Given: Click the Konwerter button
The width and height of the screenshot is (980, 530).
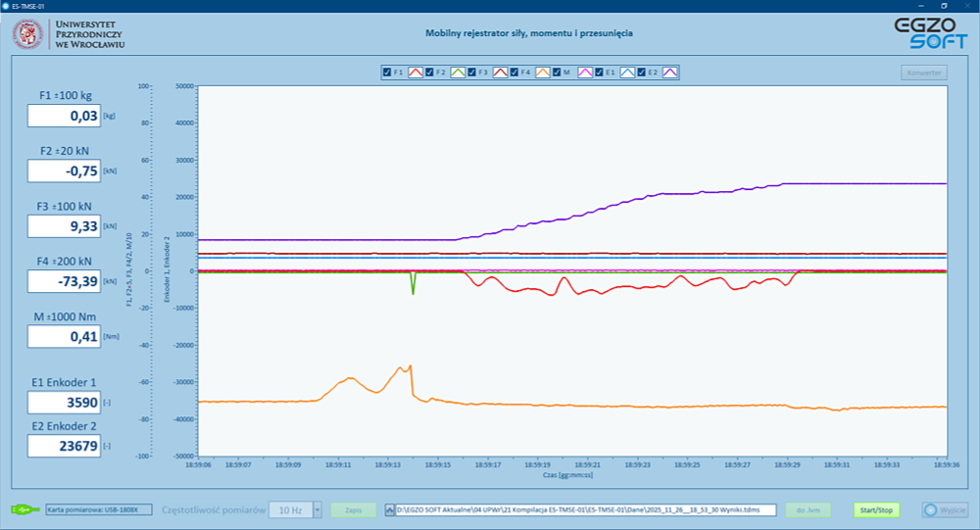Looking at the screenshot, I should 924,72.
